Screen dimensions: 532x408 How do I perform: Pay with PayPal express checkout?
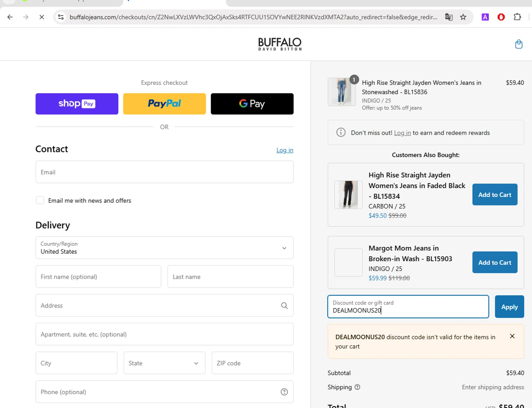pos(165,104)
